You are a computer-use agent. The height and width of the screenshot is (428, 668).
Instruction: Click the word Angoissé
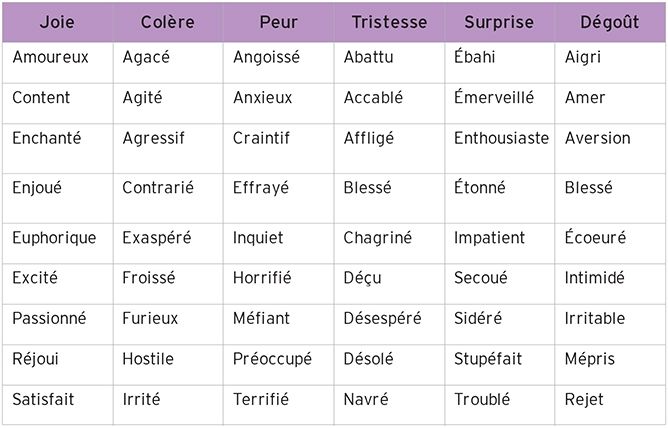(x=266, y=57)
